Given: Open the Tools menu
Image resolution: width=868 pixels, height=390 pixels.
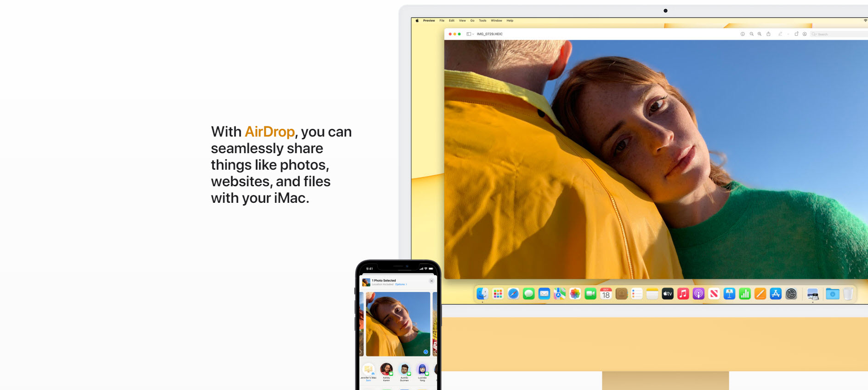Looking at the screenshot, I should tap(482, 21).
